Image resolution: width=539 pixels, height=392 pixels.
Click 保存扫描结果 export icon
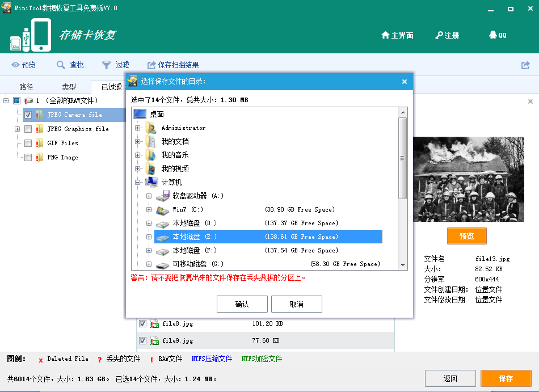tap(151, 65)
